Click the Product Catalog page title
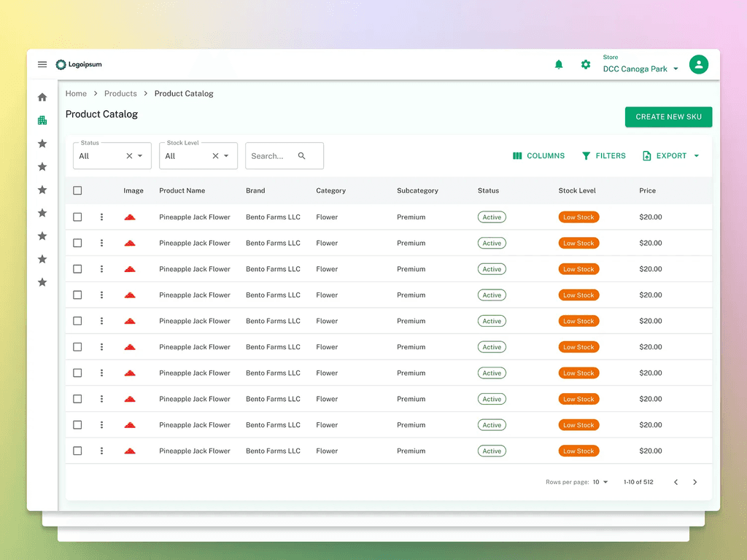The height and width of the screenshot is (560, 747). pos(101,114)
